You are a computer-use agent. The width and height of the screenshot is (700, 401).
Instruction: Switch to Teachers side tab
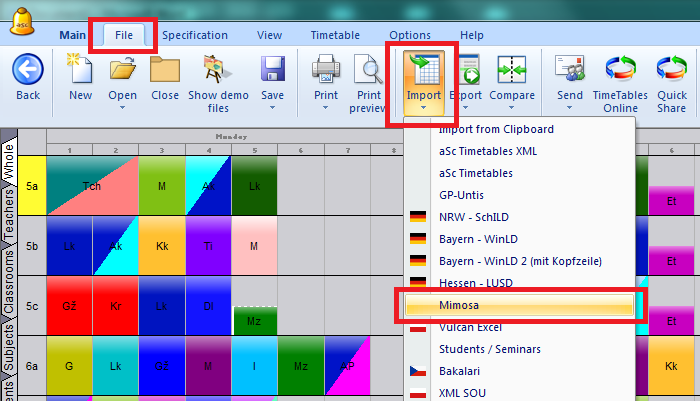pos(8,213)
